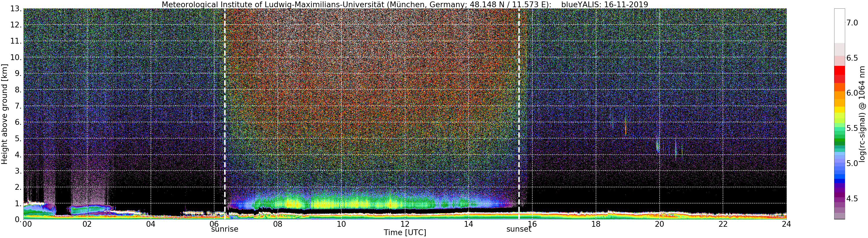
Task: Click the height axis tick label '10.'
Action: tap(16, 57)
